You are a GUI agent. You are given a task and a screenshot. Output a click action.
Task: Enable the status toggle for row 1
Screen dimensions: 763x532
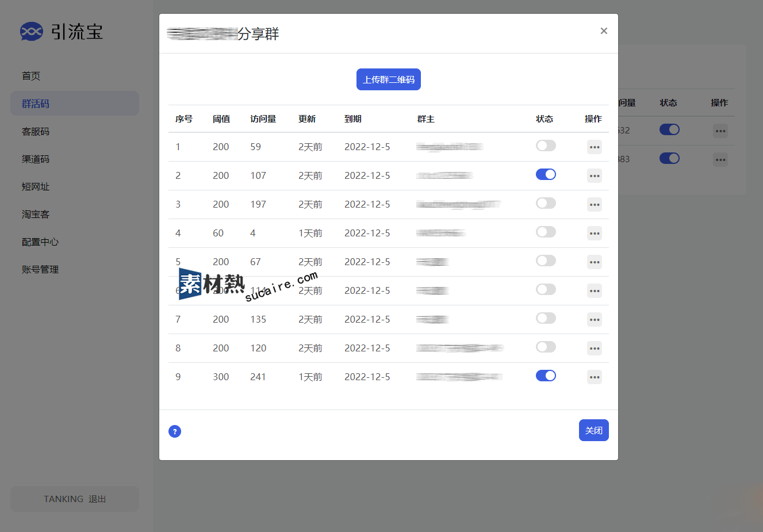[x=546, y=146]
